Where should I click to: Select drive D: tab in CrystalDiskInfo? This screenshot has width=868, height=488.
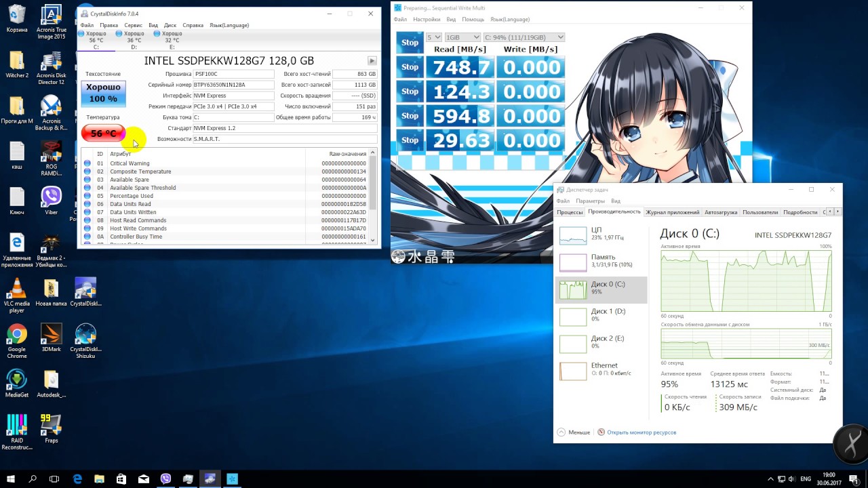pos(134,40)
